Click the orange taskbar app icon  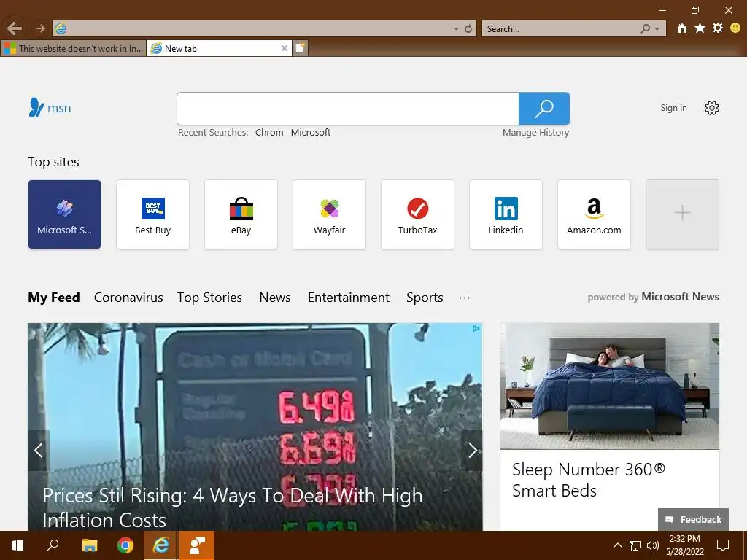pos(197,545)
